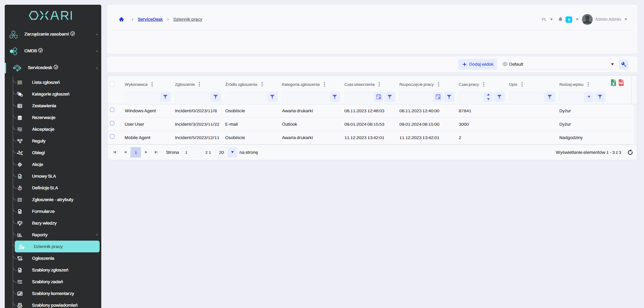Check the Mobile Agent row checkbox

[x=112, y=137]
